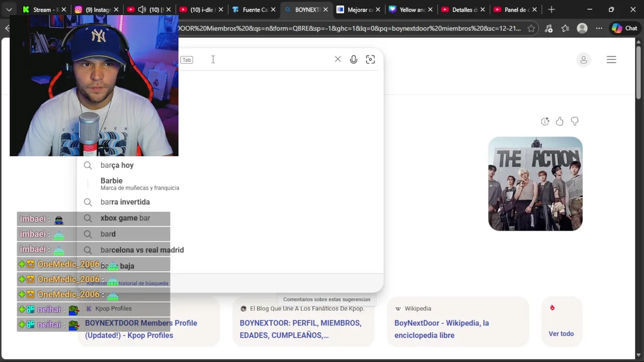Click the thumbs down feedback icon
The width and height of the screenshot is (644, 362).
(x=575, y=121)
